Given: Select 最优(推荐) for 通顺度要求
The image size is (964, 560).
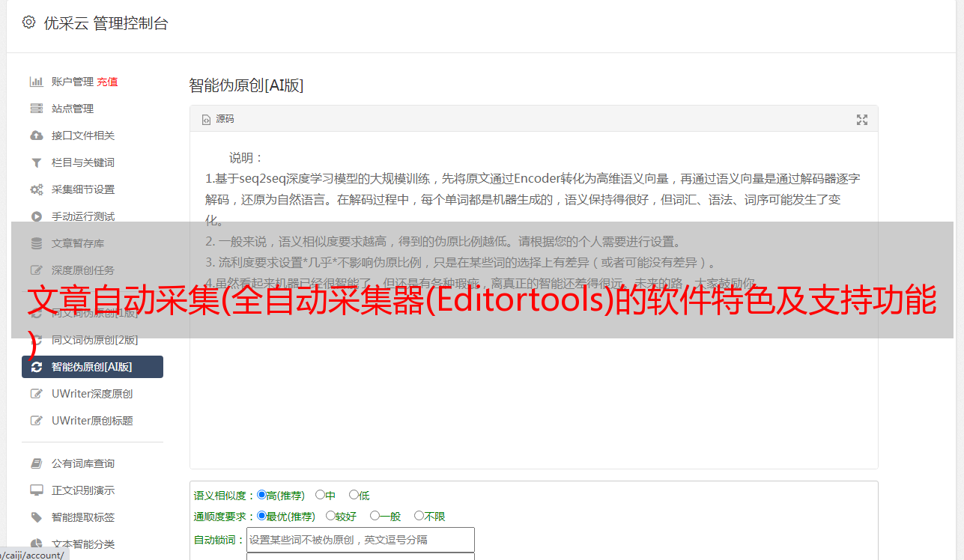Looking at the screenshot, I should click(x=261, y=516).
